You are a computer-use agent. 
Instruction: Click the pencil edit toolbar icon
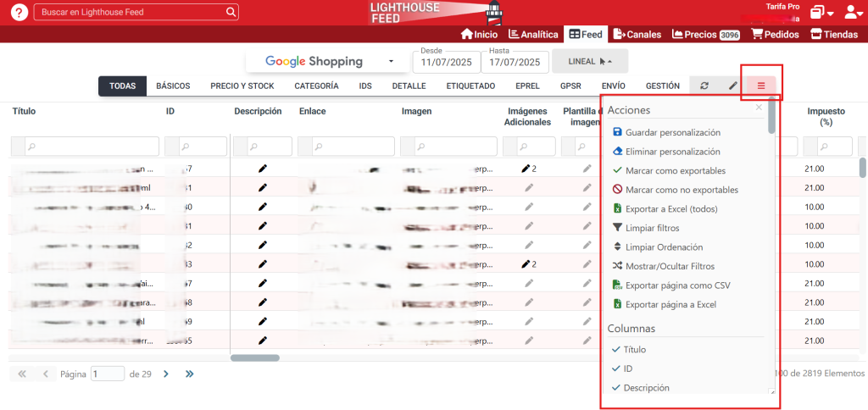tap(733, 86)
